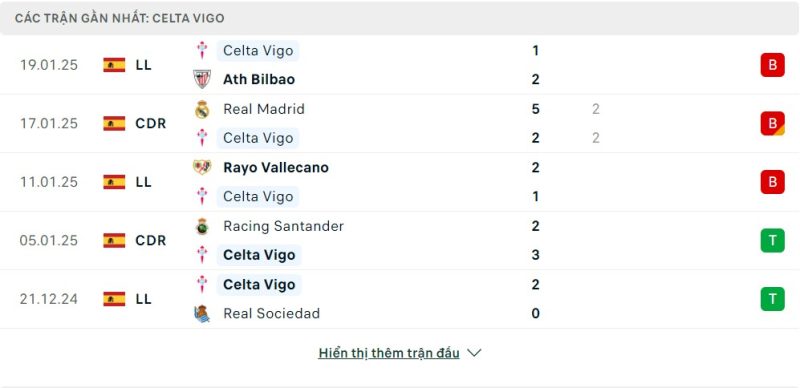This screenshot has width=800, height=388.
Task: Click the green T badge for 21.12.24
Action: [772, 299]
